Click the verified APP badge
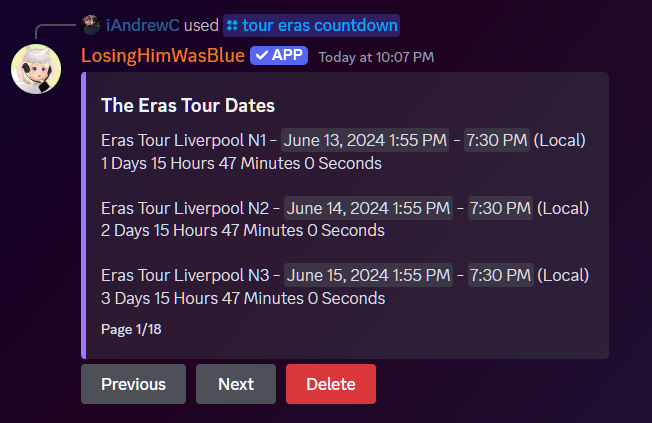This screenshot has width=652, height=423. [x=279, y=55]
